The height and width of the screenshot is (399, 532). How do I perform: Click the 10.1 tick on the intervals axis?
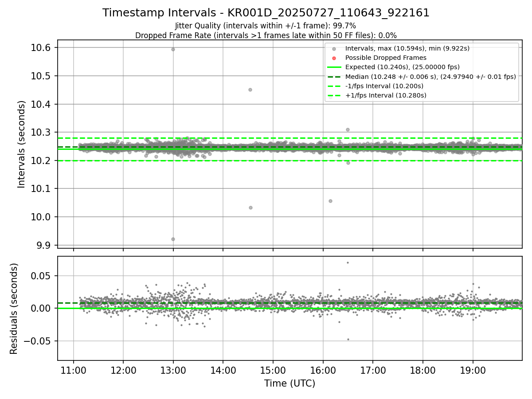click(42, 189)
